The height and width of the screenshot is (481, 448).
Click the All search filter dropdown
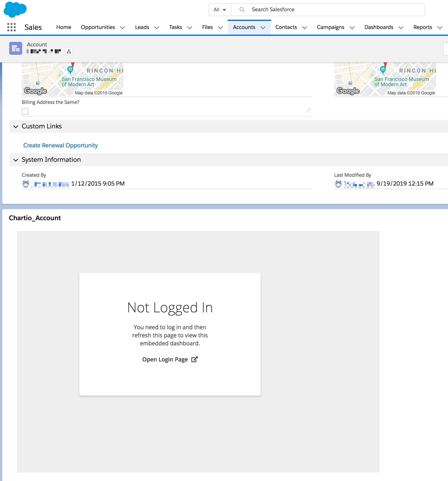pyautogui.click(x=220, y=9)
